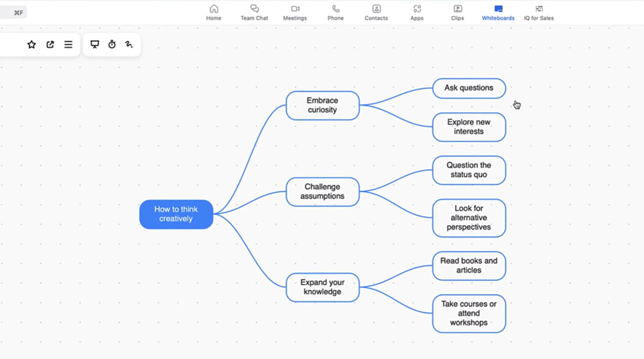644x359 pixels.
Task: Select the 'How to think creatively' root node
Action: pyautogui.click(x=176, y=214)
